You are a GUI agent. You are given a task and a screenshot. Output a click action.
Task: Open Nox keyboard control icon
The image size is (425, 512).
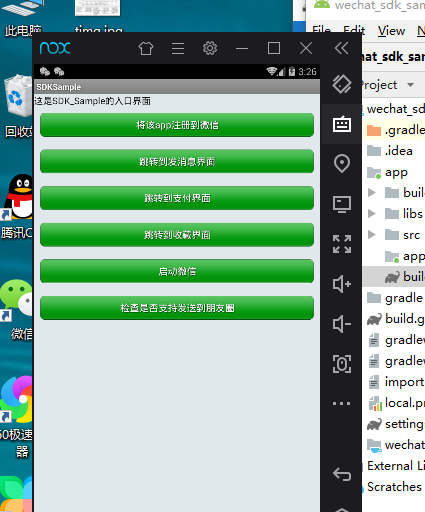point(342,124)
